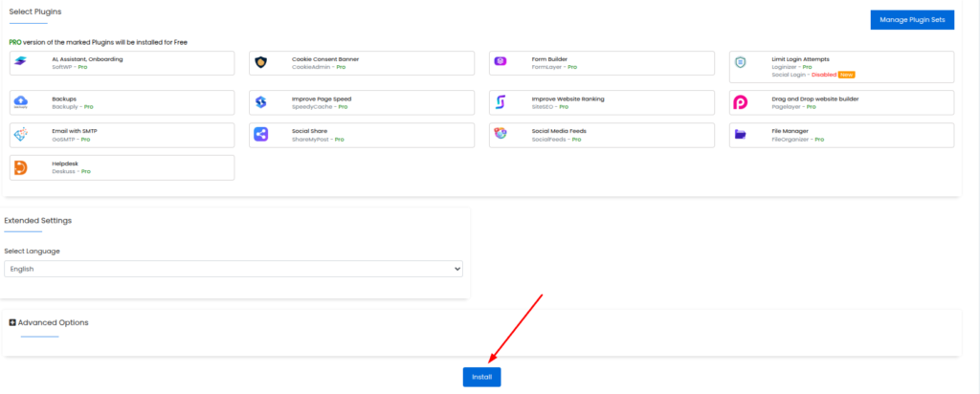Click the FileOrganizer folder icon
The image size is (980, 394).
pos(740,134)
